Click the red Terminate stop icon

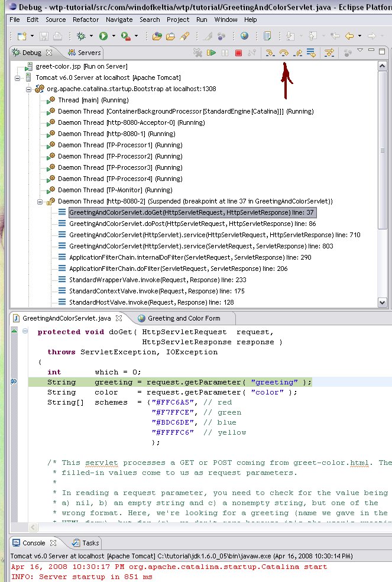[238, 53]
